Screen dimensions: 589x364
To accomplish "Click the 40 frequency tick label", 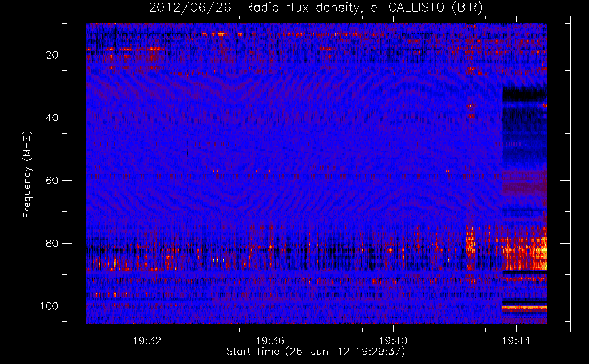I will click(x=52, y=118).
